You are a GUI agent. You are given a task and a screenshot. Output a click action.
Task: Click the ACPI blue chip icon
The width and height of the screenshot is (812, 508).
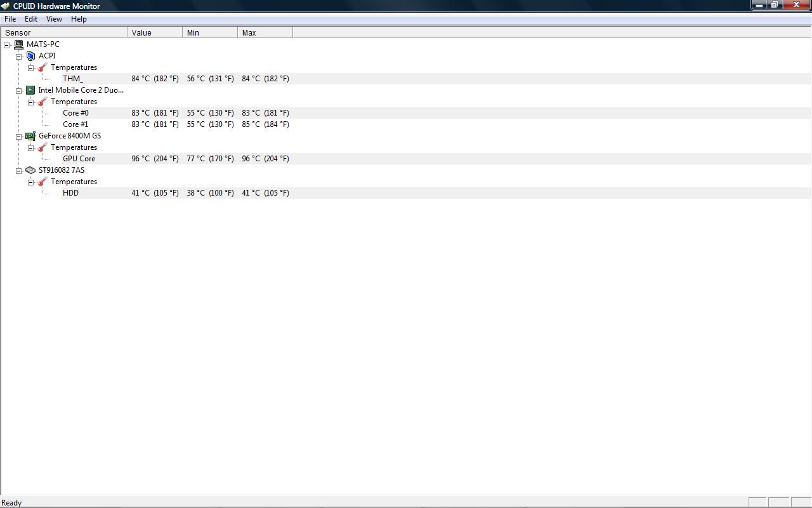tap(30, 56)
